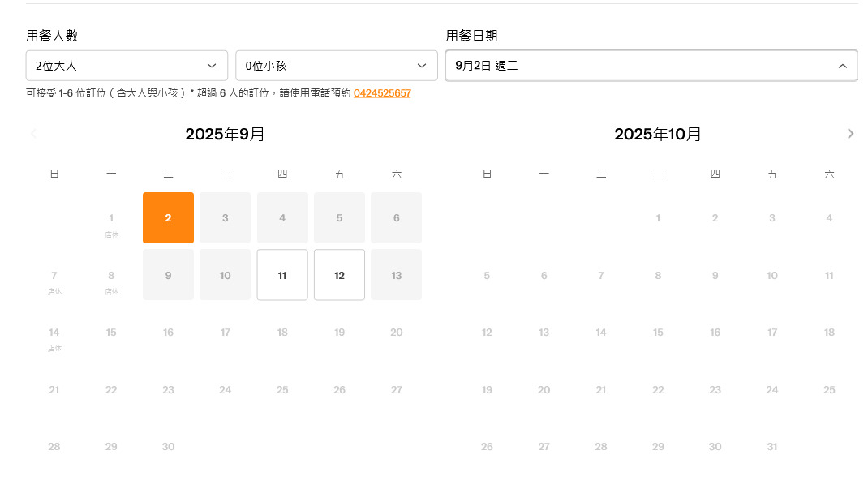Pick September 10 date cell
The image size is (868, 485).
[x=226, y=275]
